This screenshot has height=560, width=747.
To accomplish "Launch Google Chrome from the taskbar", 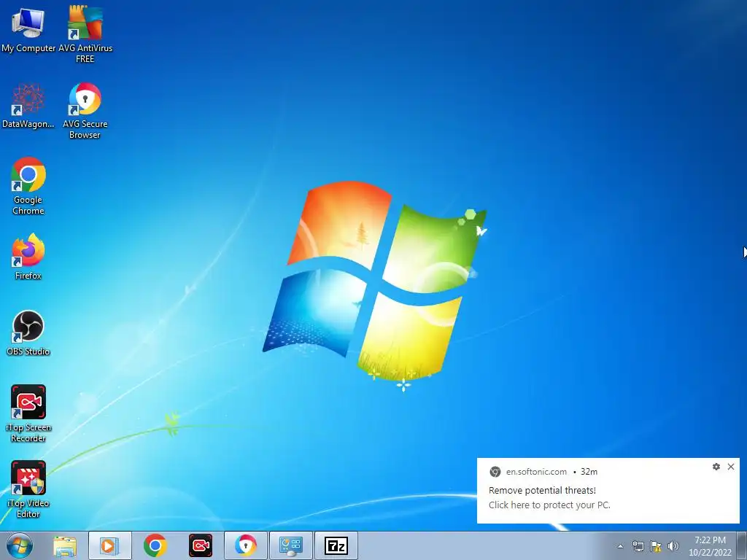I will pos(155,545).
